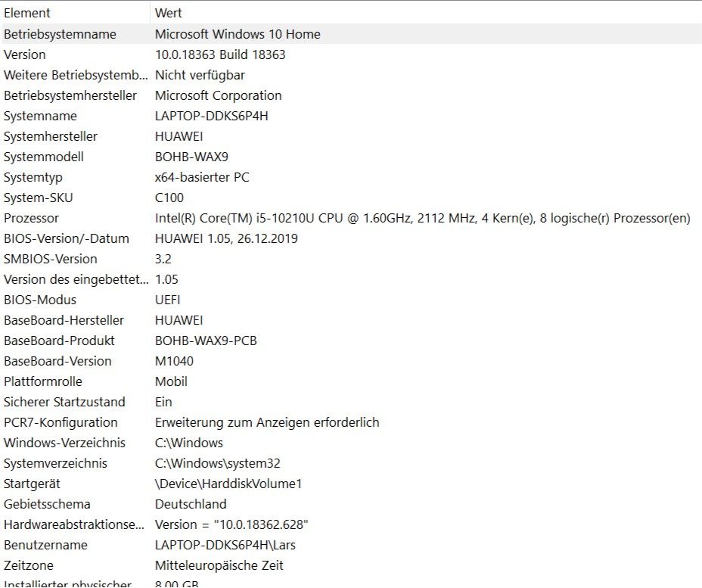Select the BaseBoard-Hersteller row label

64,321
